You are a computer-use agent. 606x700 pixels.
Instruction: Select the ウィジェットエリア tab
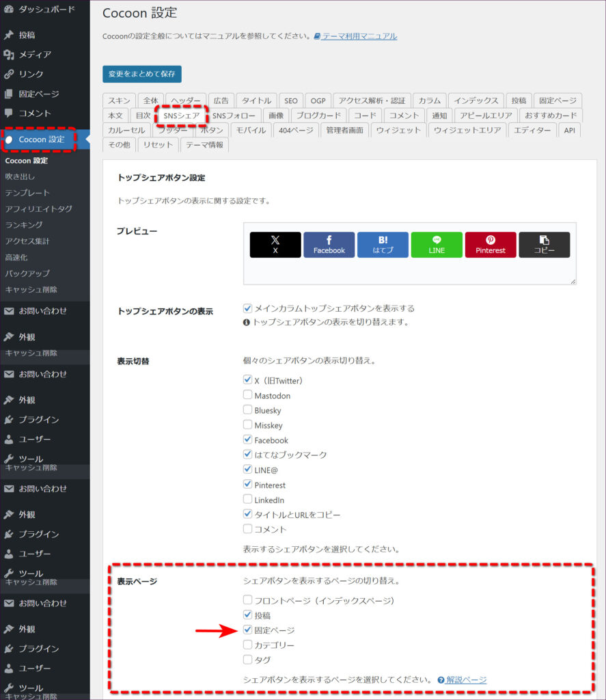pos(467,130)
